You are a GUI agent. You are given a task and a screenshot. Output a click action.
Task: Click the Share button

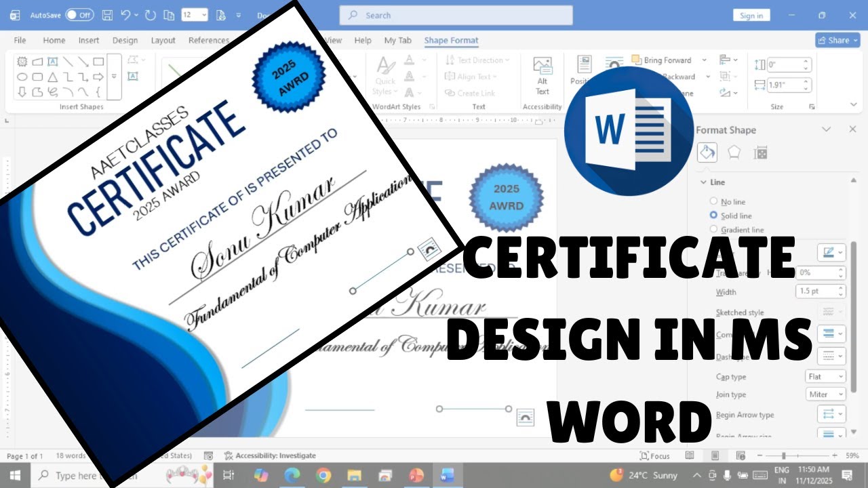837,40
